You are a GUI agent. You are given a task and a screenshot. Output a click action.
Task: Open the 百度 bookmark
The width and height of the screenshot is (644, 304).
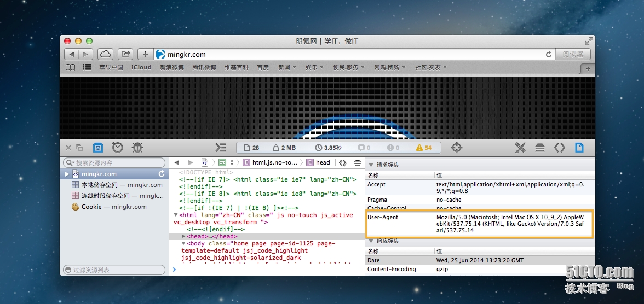[x=263, y=67]
